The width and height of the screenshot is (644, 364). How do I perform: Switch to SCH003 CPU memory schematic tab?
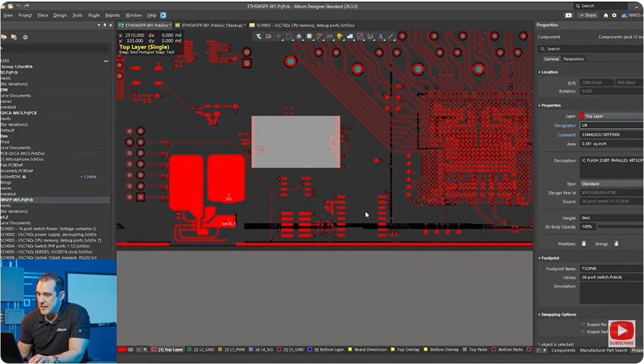[x=302, y=25]
